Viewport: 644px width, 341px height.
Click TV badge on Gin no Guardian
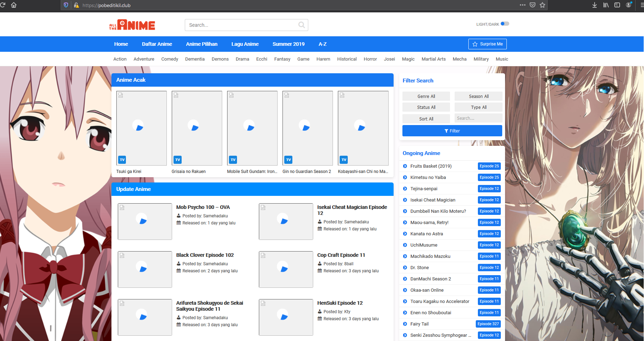[288, 160]
